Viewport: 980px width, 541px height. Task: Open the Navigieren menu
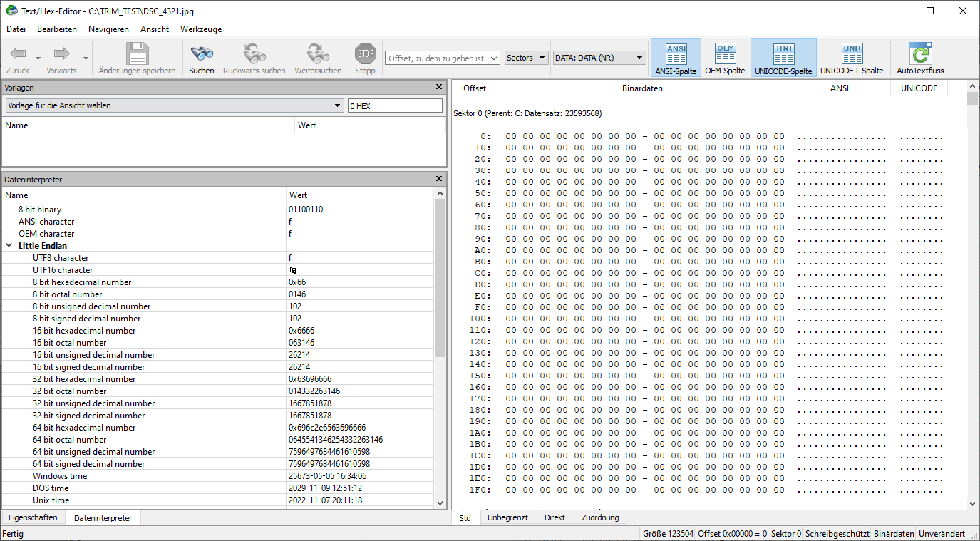pyautogui.click(x=108, y=29)
